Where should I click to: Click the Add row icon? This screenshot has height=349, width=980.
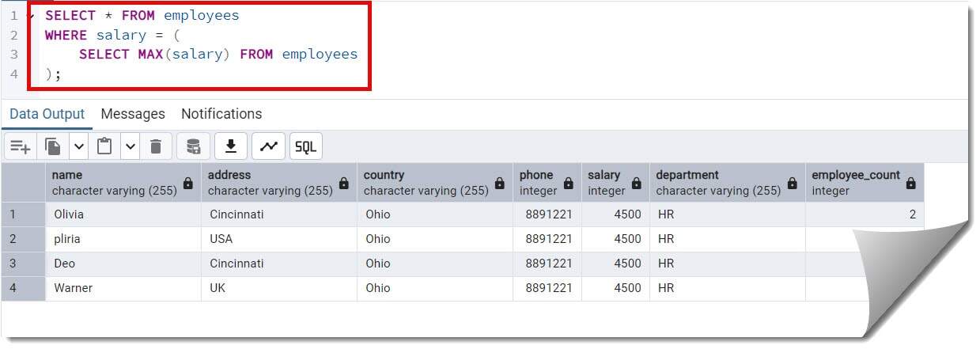click(21, 146)
